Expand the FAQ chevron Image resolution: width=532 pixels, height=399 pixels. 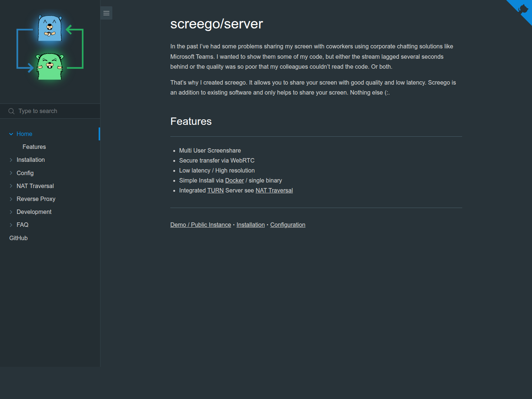coord(11,225)
